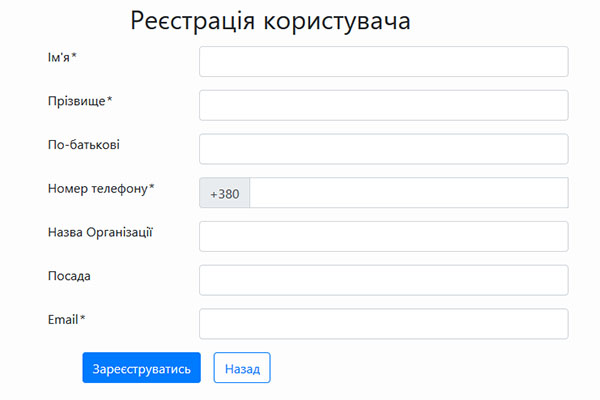Focus the Прізвище text box

(x=383, y=105)
